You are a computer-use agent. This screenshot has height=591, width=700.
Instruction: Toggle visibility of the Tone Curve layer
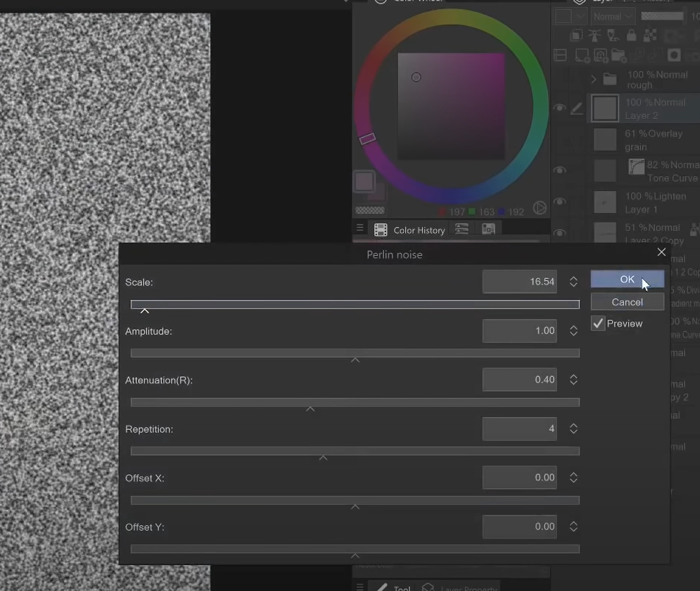(559, 171)
